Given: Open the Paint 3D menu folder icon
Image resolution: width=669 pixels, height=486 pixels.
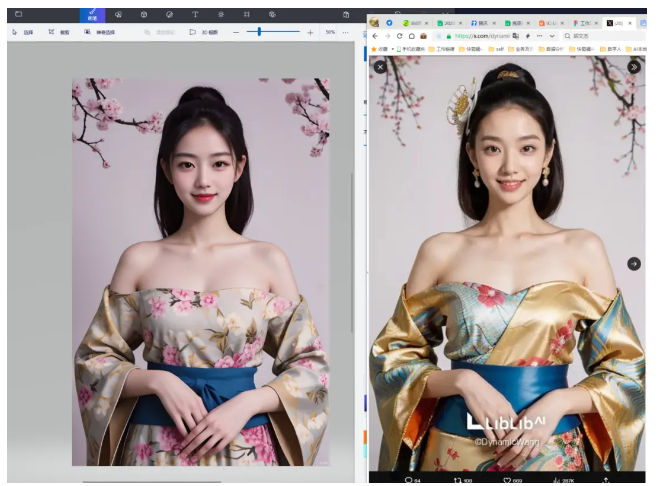Looking at the screenshot, I should click(18, 14).
